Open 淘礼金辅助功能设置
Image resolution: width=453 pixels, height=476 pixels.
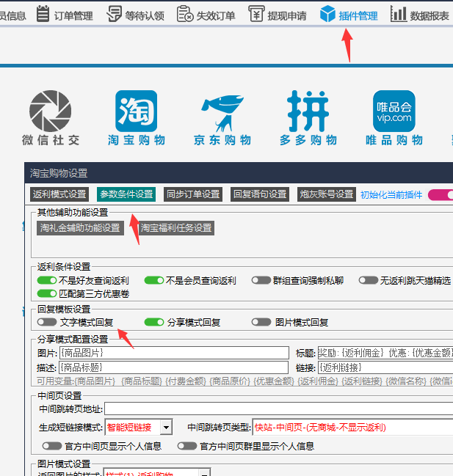click(80, 228)
